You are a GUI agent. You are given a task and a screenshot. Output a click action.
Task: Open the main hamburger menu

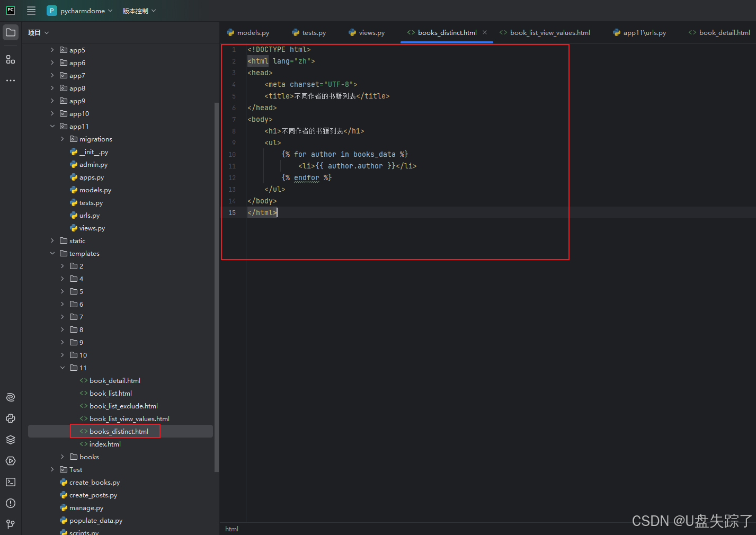click(x=31, y=11)
